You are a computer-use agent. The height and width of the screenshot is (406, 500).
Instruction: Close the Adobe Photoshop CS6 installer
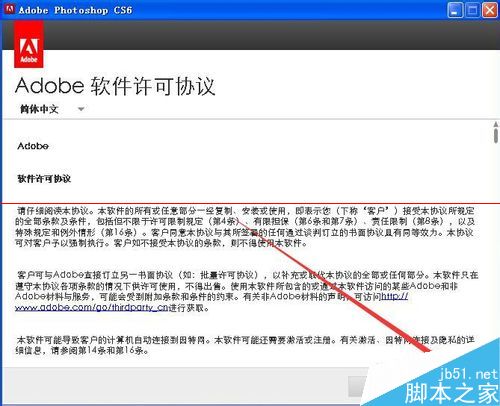click(x=490, y=10)
